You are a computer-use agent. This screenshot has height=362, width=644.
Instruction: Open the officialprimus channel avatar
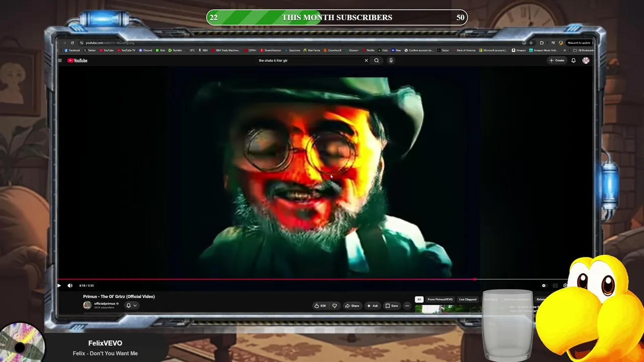87,305
